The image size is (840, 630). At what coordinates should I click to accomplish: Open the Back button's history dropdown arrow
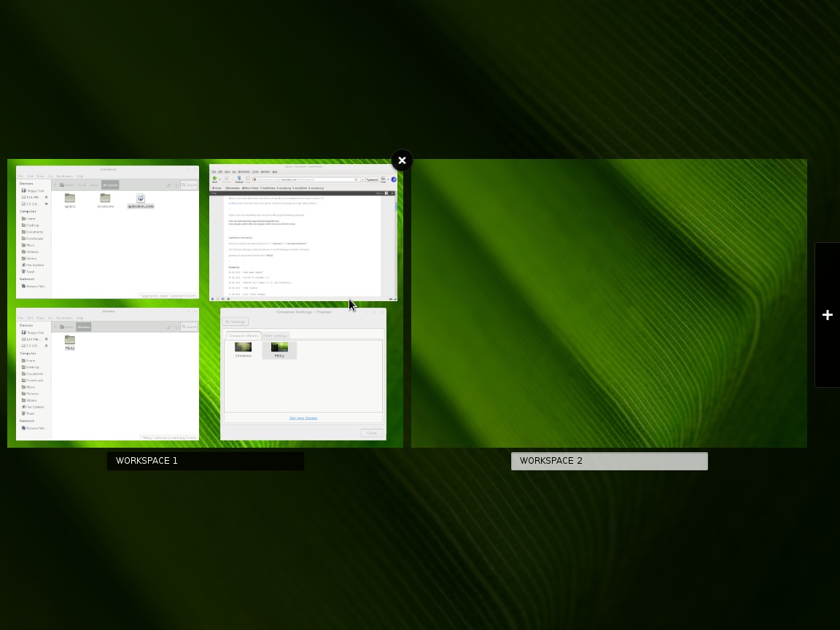pos(219,179)
